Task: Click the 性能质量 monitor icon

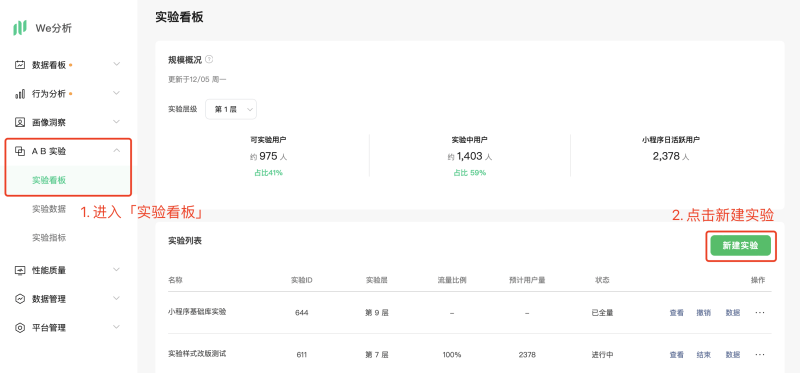Action: point(20,270)
